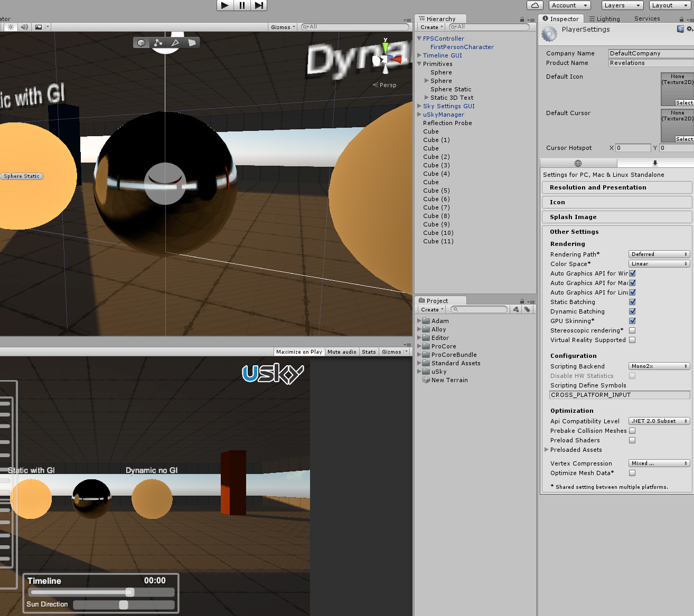Select Cube (5) in the Hierarchy

pos(436,190)
